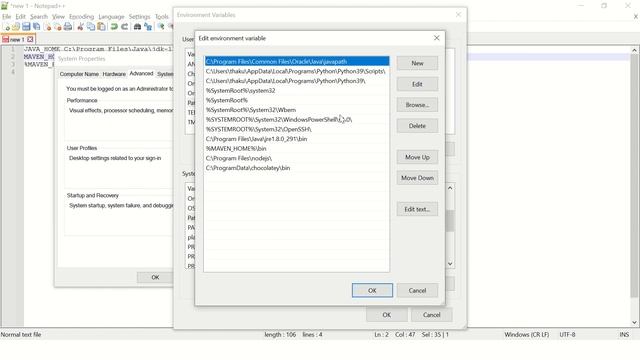Viewport: 640px width, 360px height.
Task: Click the Paste icon in Notepad++ toolbar
Action: tap(101, 27)
